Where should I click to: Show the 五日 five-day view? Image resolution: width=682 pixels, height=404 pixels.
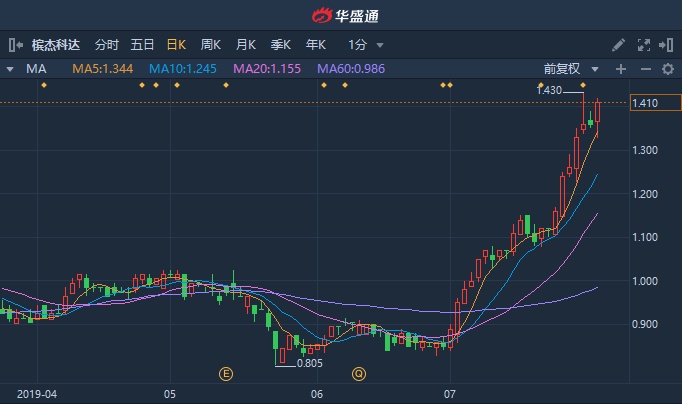pyautogui.click(x=142, y=45)
